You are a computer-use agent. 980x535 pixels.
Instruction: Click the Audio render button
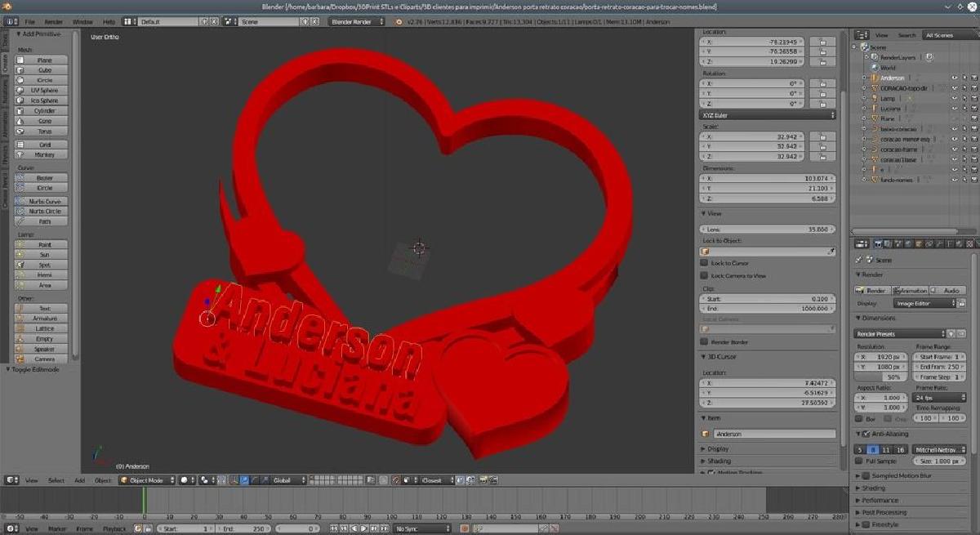coord(947,290)
